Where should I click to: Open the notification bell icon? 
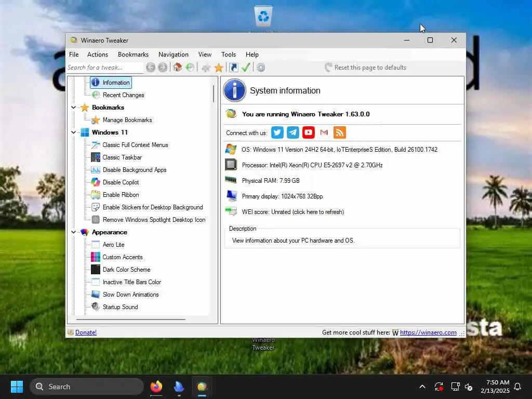(x=517, y=387)
